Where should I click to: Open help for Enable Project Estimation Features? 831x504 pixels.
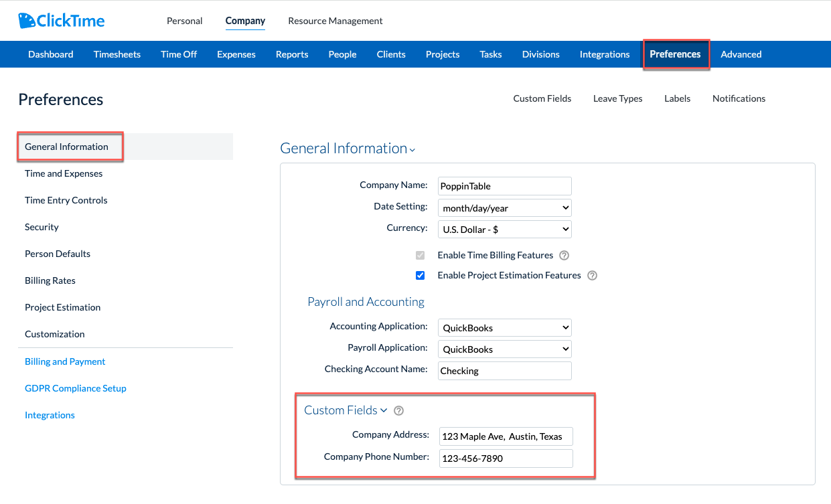[x=592, y=275]
